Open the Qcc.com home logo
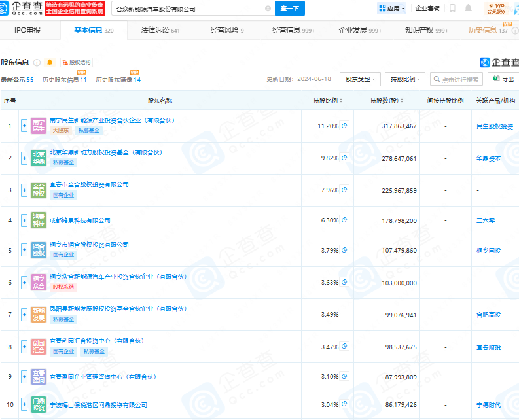The height and width of the screenshot is (420, 519). 22,9
